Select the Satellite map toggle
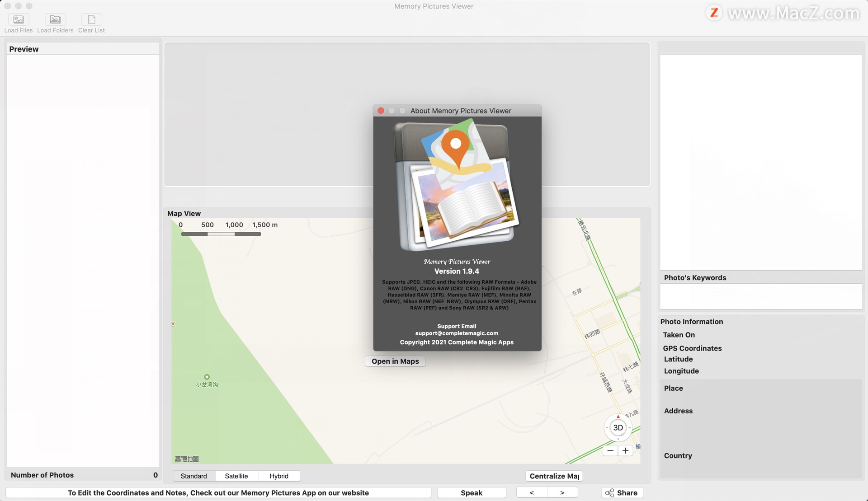This screenshot has height=501, width=868. point(236,476)
